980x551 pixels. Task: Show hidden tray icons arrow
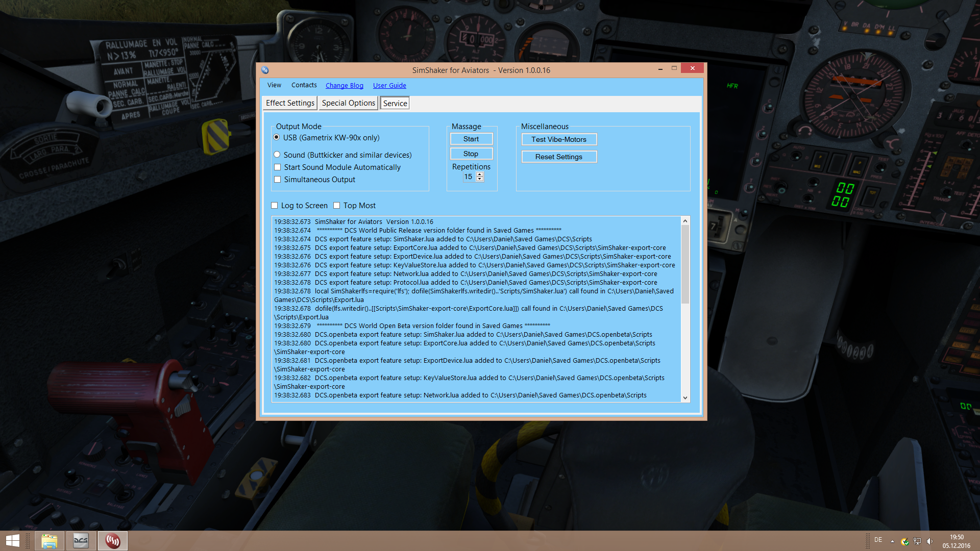(x=892, y=541)
